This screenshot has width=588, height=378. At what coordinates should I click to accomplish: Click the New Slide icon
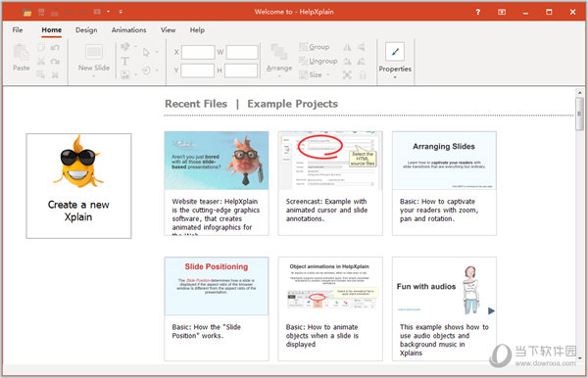[94, 52]
